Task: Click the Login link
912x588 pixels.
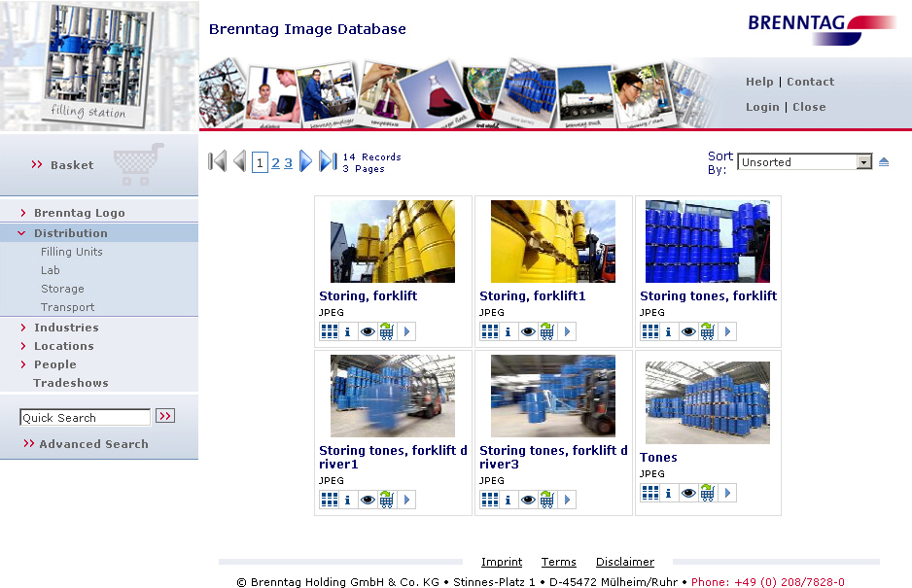Action: point(762,107)
